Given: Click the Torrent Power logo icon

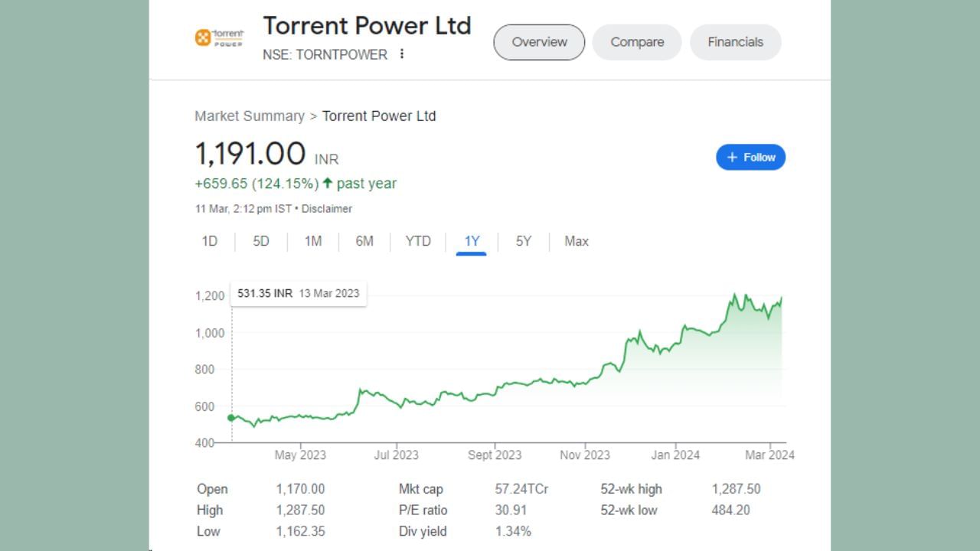Looking at the screenshot, I should (x=219, y=37).
